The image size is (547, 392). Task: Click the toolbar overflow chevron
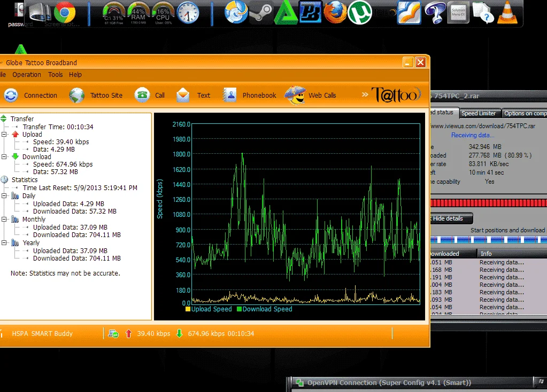click(x=365, y=95)
